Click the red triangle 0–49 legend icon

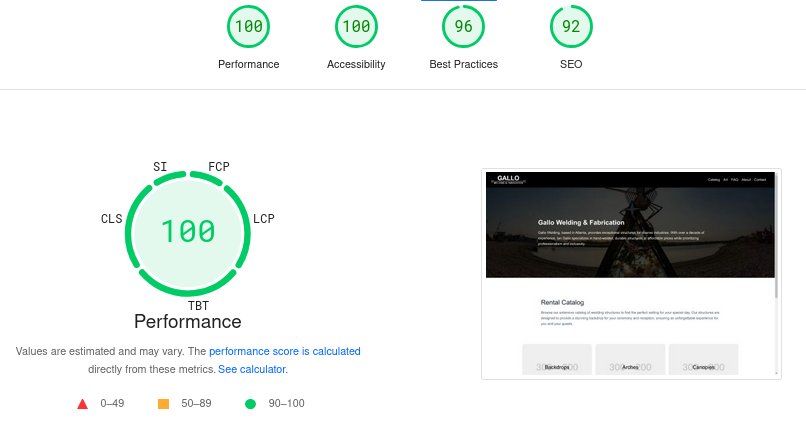pyautogui.click(x=82, y=404)
